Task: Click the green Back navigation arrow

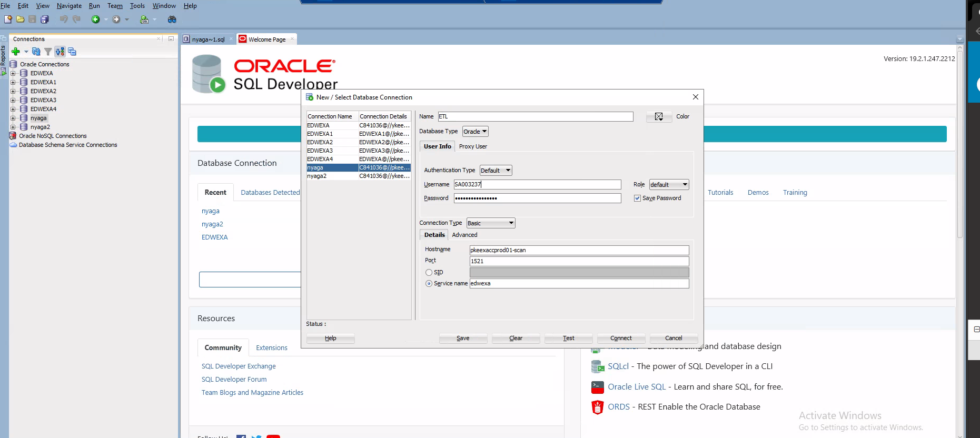Action: 95,19
